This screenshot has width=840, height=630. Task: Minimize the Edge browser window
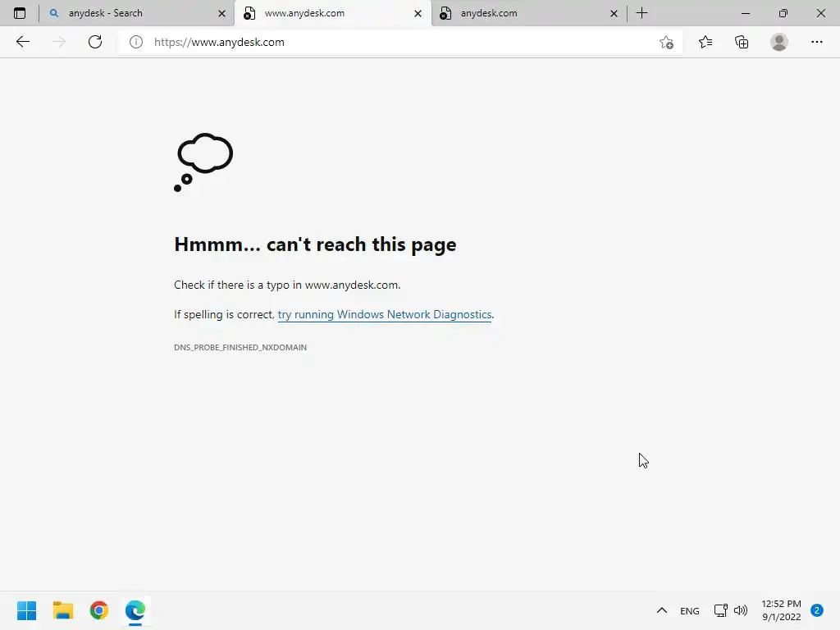[x=745, y=13]
